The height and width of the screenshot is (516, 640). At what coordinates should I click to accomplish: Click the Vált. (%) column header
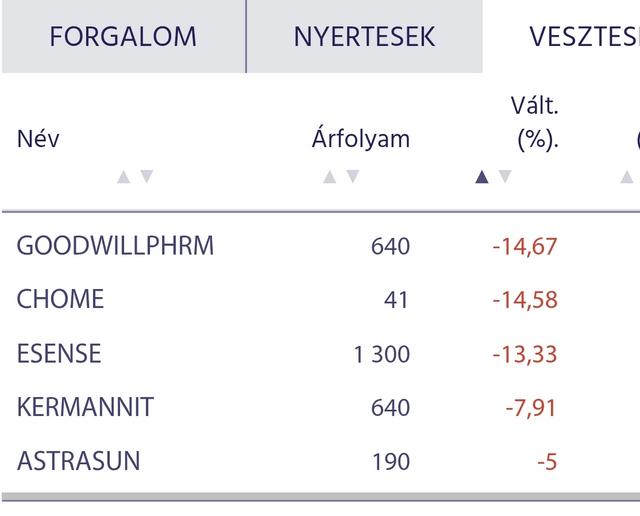click(536, 122)
